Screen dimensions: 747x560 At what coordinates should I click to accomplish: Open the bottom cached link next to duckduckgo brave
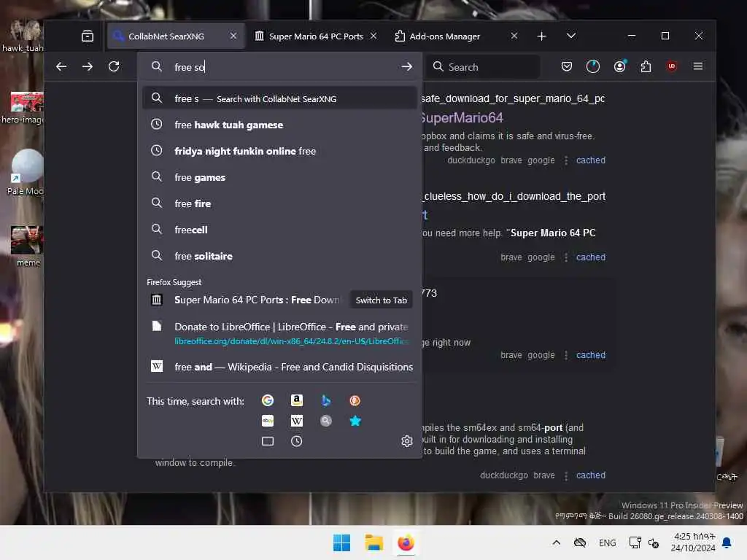coord(591,475)
